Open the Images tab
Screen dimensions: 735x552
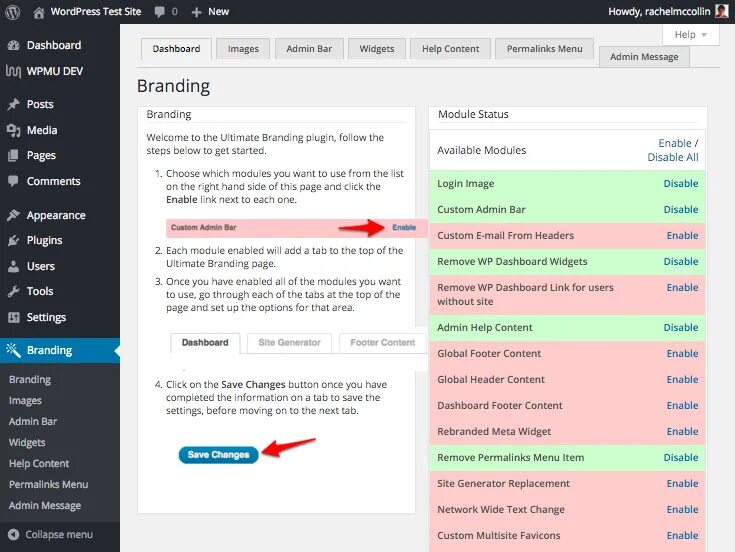click(x=243, y=49)
